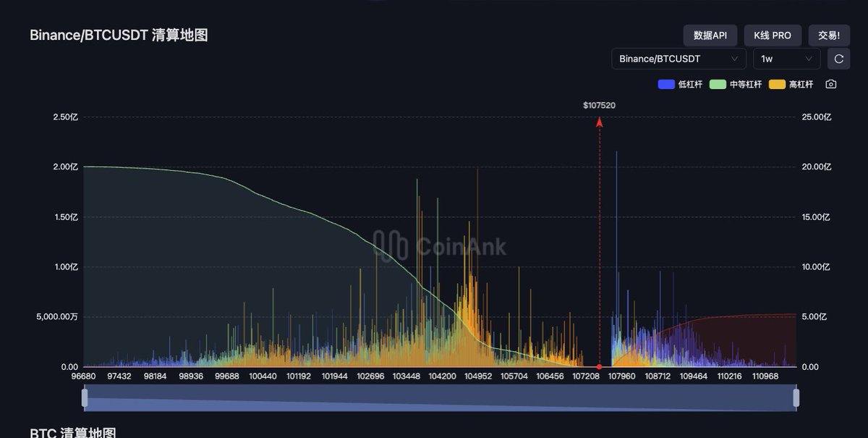This screenshot has height=438, width=868.
Task: Click right axis value 25.00亿
Action: point(817,117)
